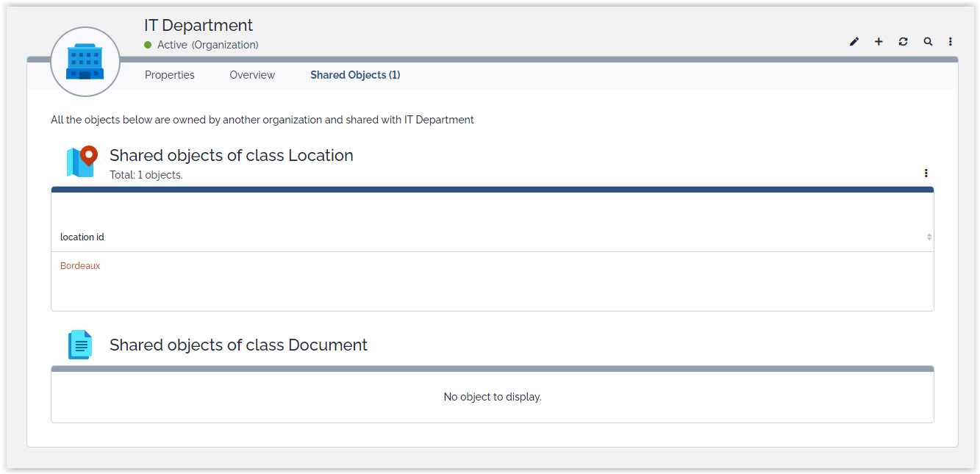Click the Shared objects of class Document heading
This screenshot has height=474, width=980.
pyautogui.click(x=238, y=345)
